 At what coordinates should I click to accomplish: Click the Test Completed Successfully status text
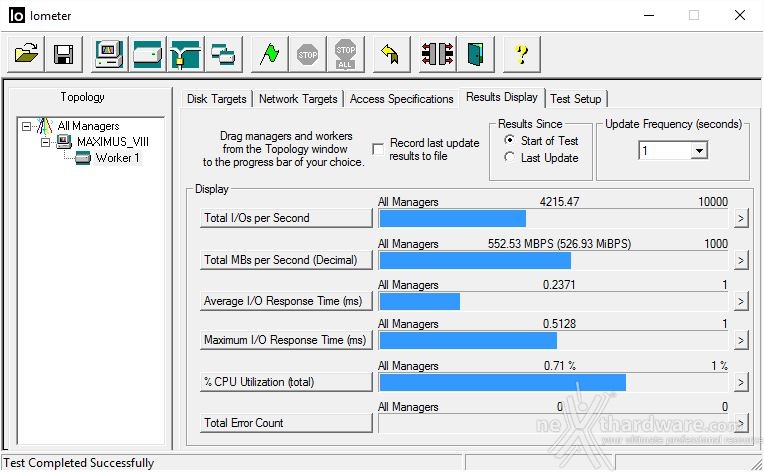(79, 463)
